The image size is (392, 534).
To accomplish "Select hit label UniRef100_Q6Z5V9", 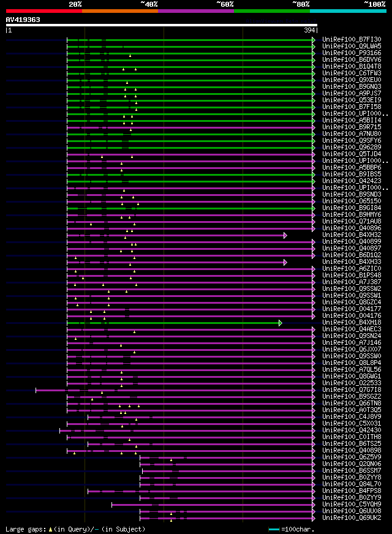I will click(x=352, y=457).
